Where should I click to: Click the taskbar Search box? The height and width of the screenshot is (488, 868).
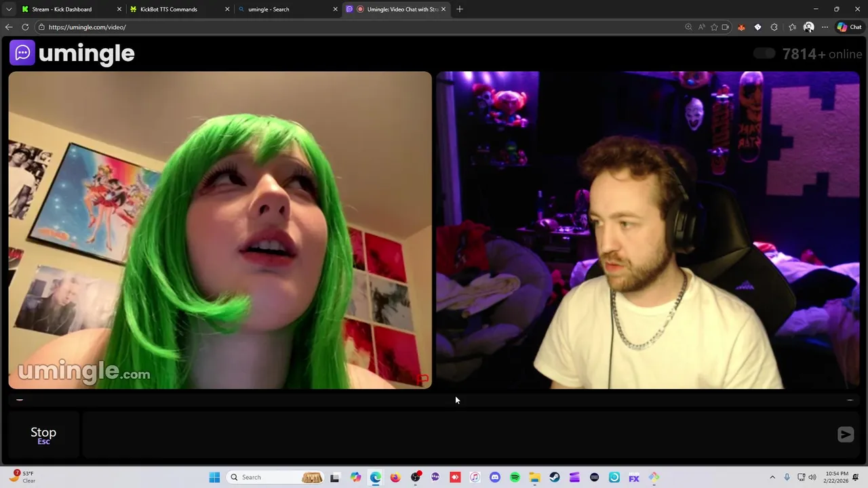pyautogui.click(x=276, y=477)
